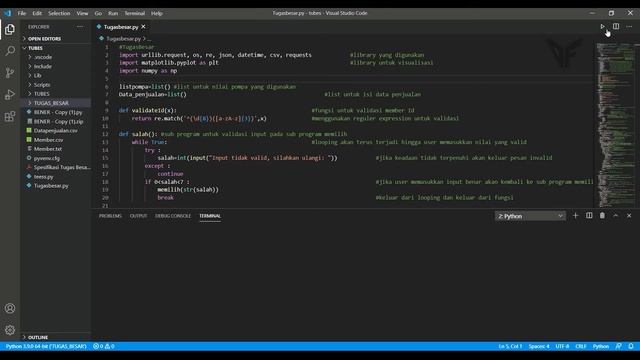
Task: Expand the TUGAS_BESAR folder
Action: click(x=51, y=103)
